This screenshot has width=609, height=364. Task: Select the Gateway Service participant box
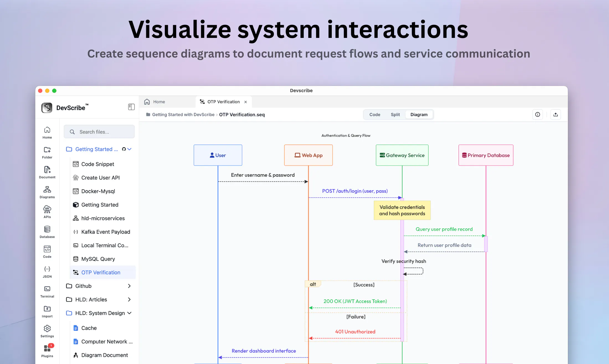pos(402,155)
